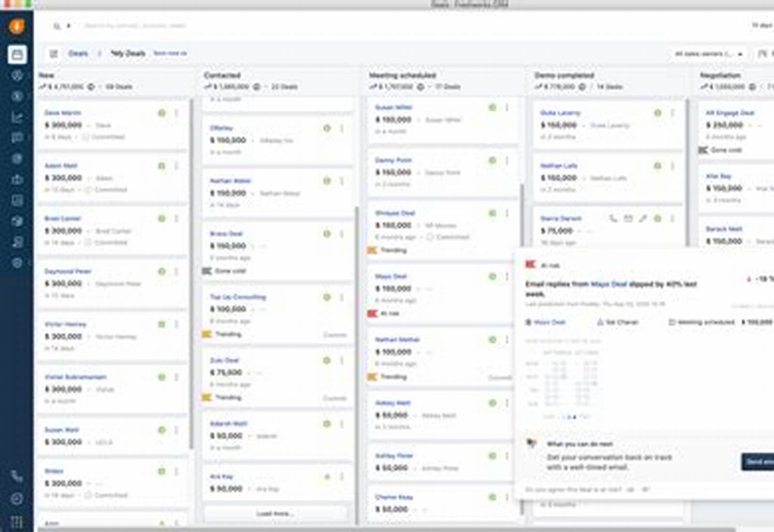Open the conversations chat icon in sidebar
The image size is (774, 532).
coord(17,138)
